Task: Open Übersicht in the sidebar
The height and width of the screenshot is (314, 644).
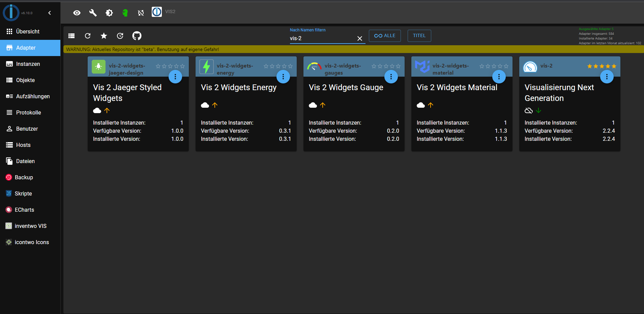Action: pyautogui.click(x=30, y=31)
